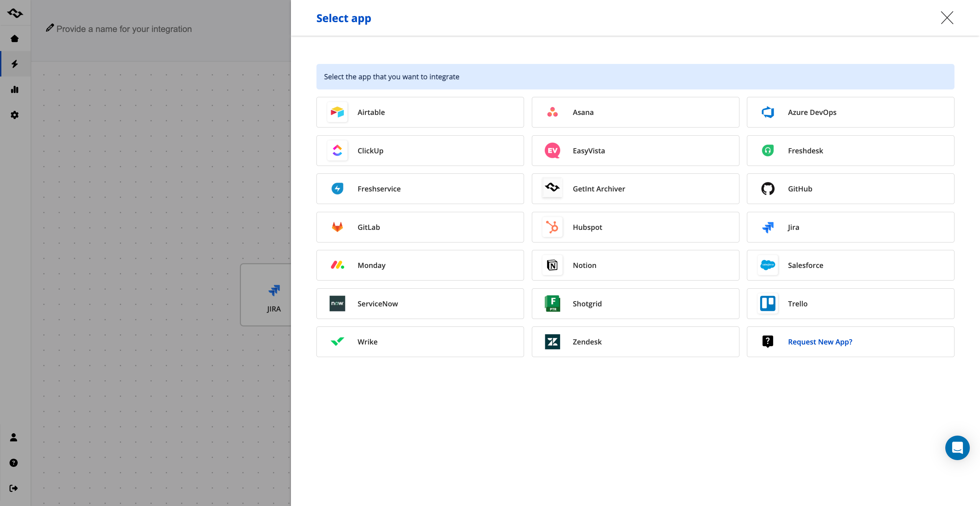Click the Freshdesk headset logo
The image size is (980, 506).
(768, 151)
